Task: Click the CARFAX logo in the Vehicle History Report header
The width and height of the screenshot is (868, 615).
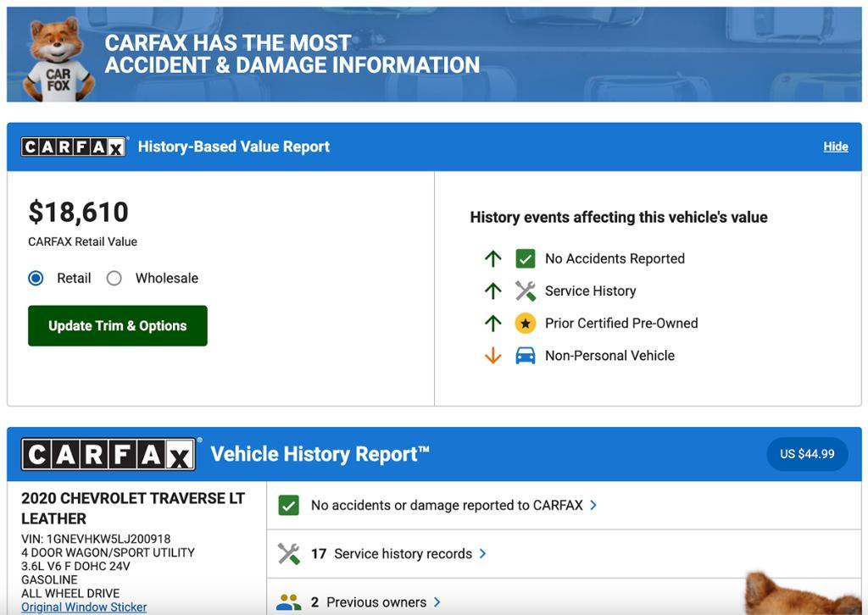Action: point(109,454)
